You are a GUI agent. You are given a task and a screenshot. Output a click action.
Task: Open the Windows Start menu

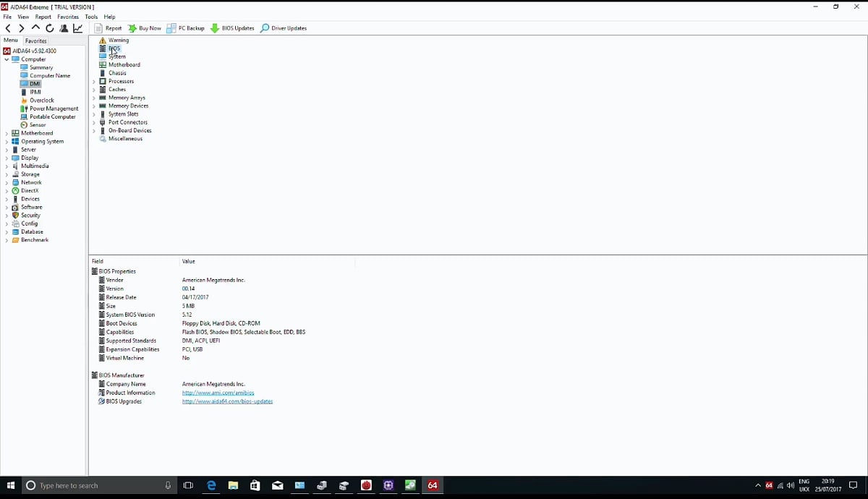[11, 485]
